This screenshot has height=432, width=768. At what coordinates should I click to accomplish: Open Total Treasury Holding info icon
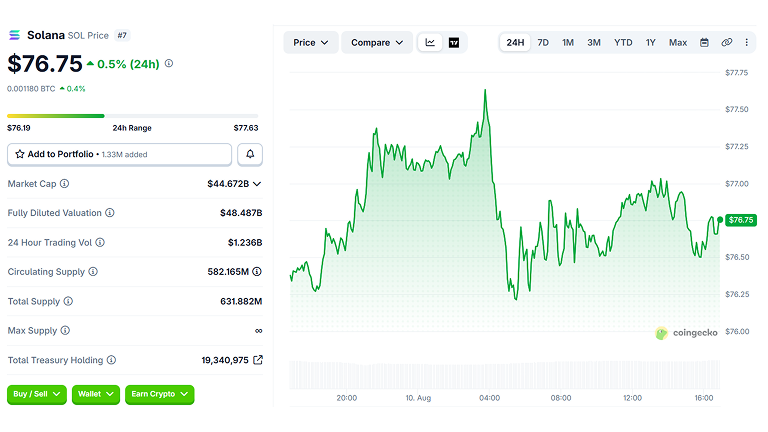(111, 360)
